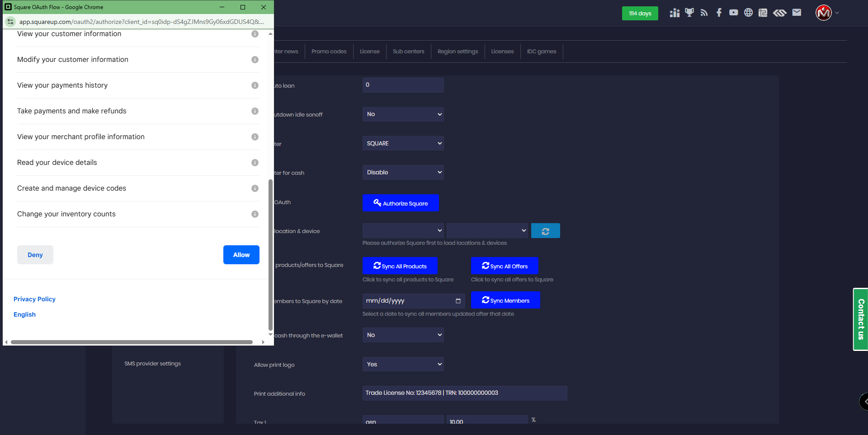Switch to the Promo codes tab

tap(329, 51)
